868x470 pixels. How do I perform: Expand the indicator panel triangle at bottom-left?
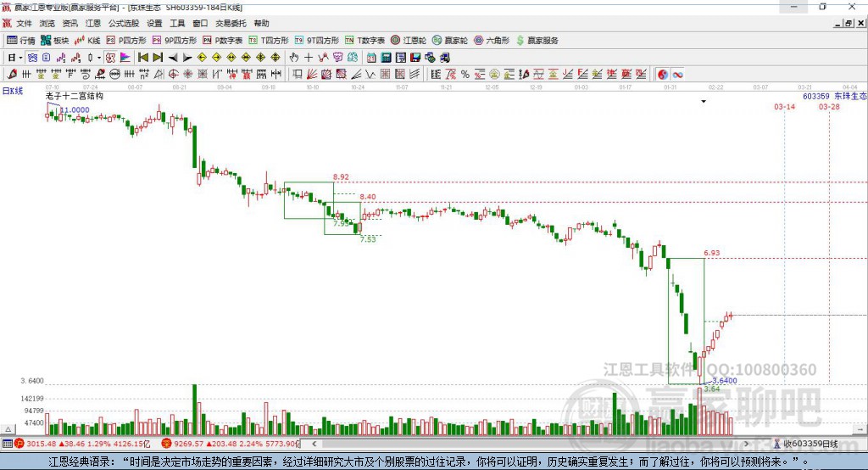pyautogui.click(x=8, y=429)
